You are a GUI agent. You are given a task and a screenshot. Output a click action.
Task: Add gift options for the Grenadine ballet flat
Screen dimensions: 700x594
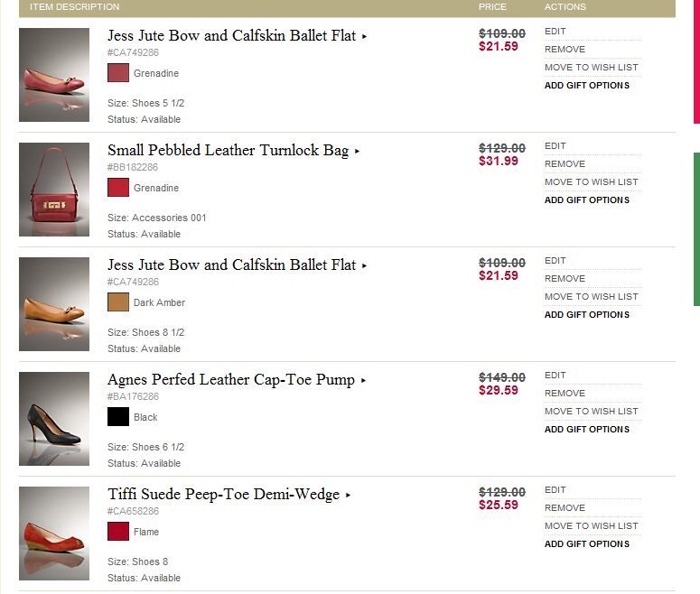point(587,86)
